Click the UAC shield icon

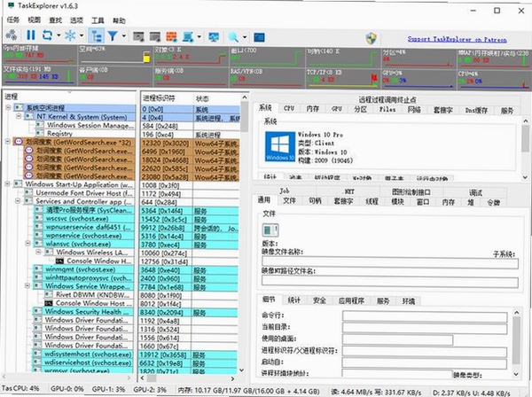click(x=372, y=38)
